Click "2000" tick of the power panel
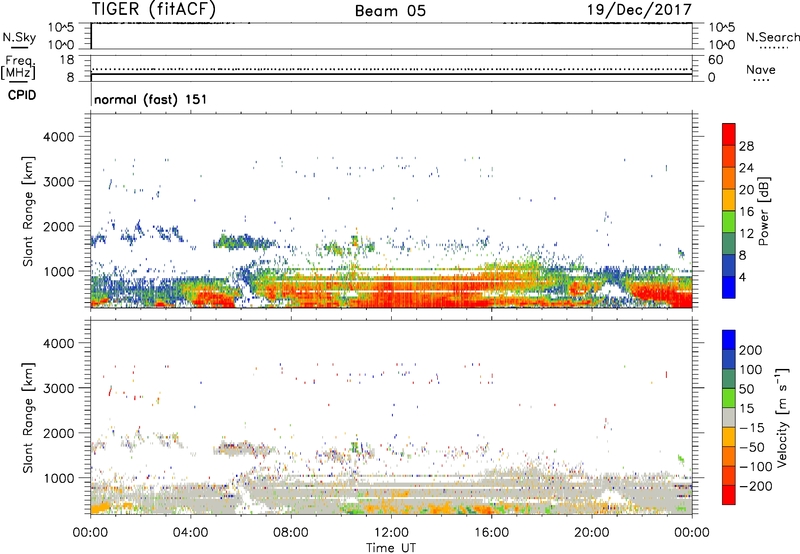Viewport: 800px width, 554px height. 58,226
